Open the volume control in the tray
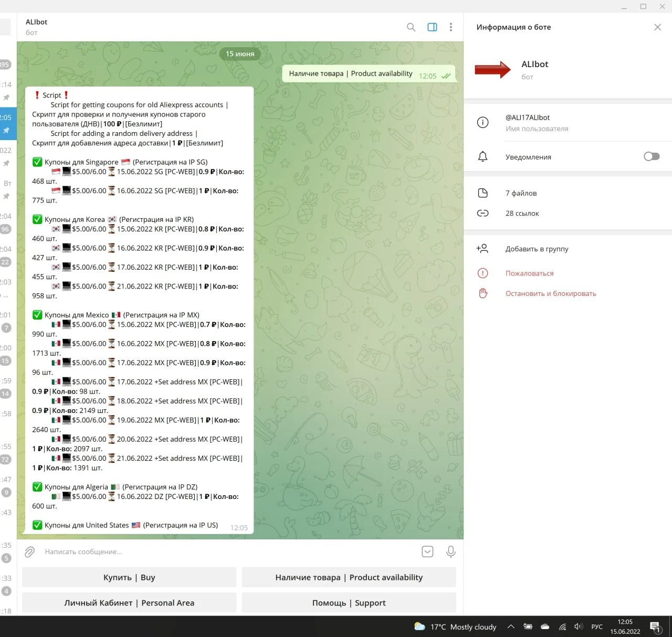Viewport: 672px width, 637px height. click(579, 627)
